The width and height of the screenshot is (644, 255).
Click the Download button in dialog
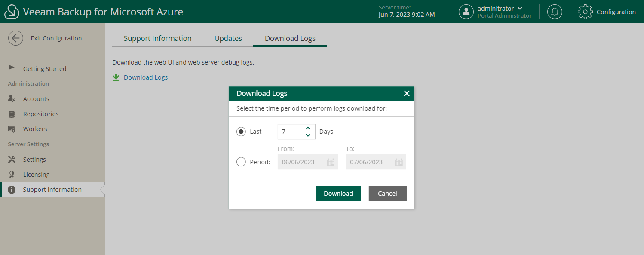tap(338, 194)
